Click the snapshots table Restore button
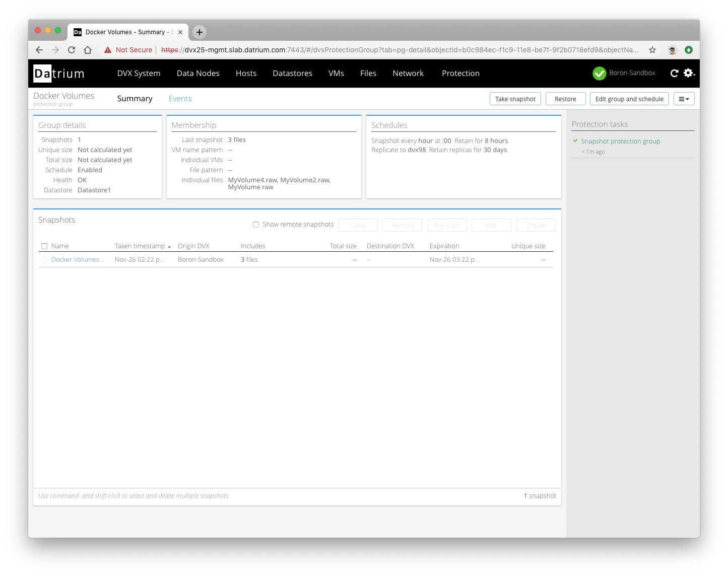This screenshot has width=728, height=575. (x=402, y=225)
